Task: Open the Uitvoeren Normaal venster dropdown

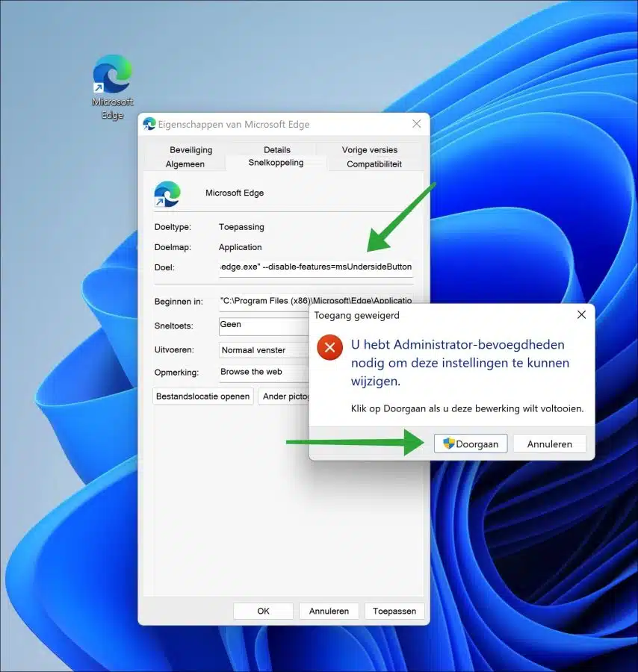Action: [264, 350]
